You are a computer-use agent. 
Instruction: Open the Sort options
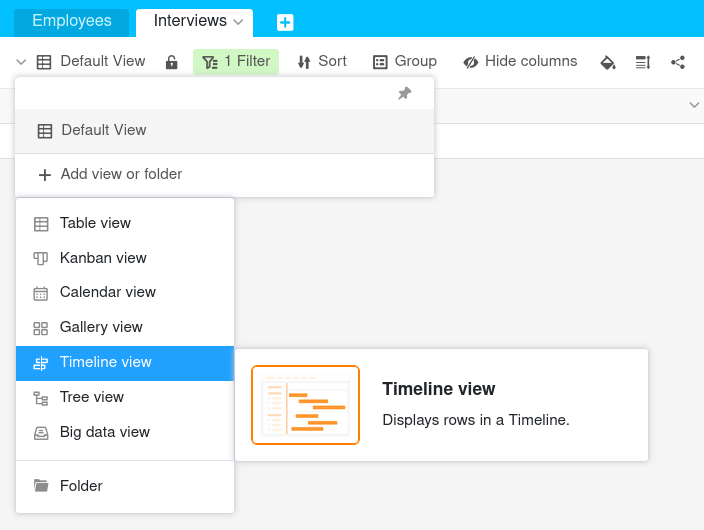tap(322, 62)
